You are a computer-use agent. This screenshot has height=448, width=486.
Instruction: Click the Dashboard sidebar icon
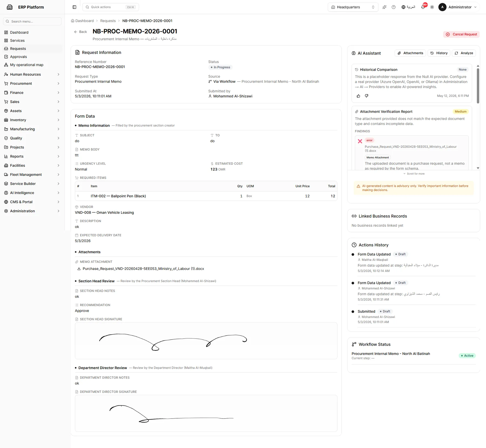pos(6,32)
